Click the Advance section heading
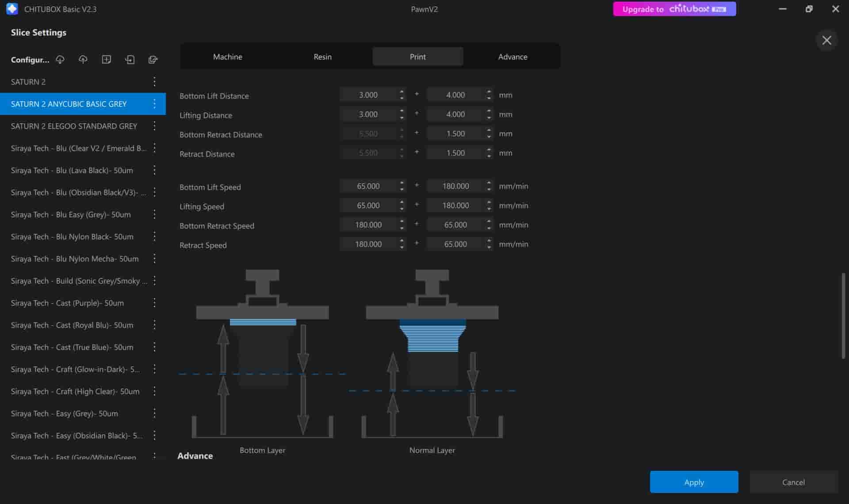 click(x=195, y=455)
